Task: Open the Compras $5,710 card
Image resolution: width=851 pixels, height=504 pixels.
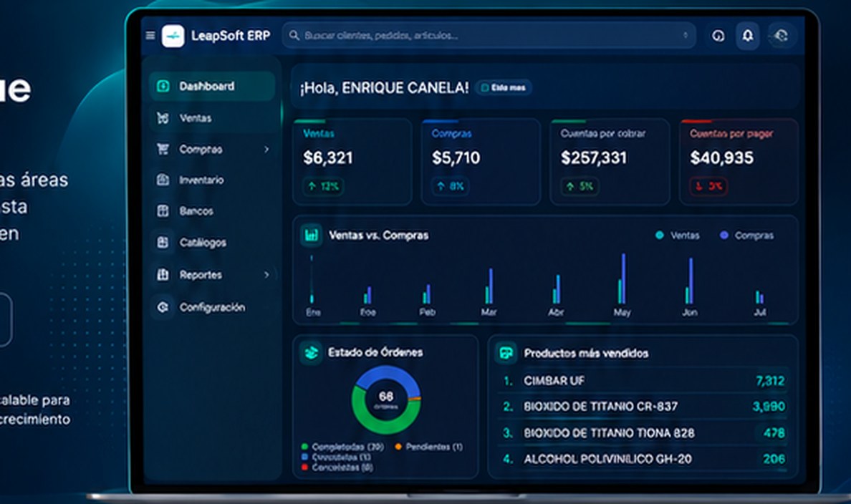Action: tap(481, 162)
